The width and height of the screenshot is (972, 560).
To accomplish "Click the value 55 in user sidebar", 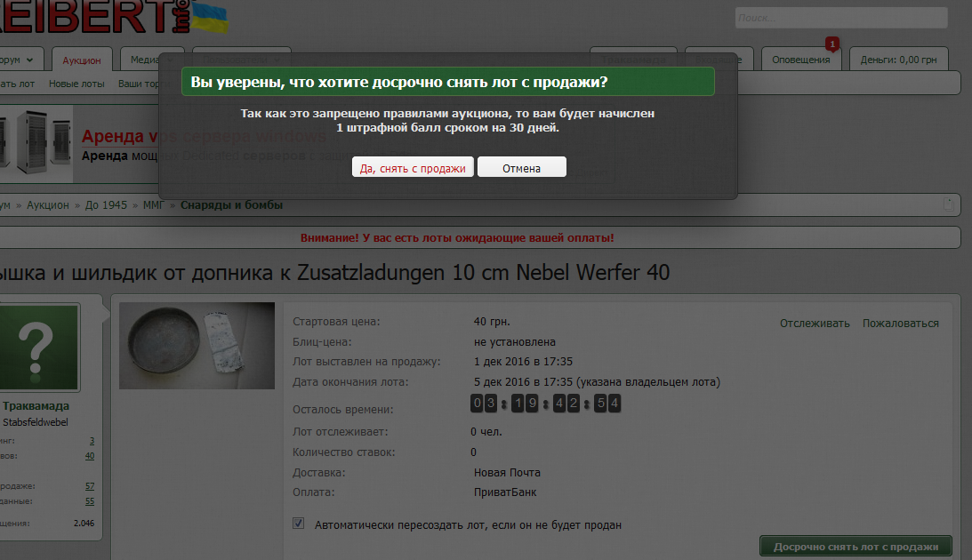I will point(90,501).
